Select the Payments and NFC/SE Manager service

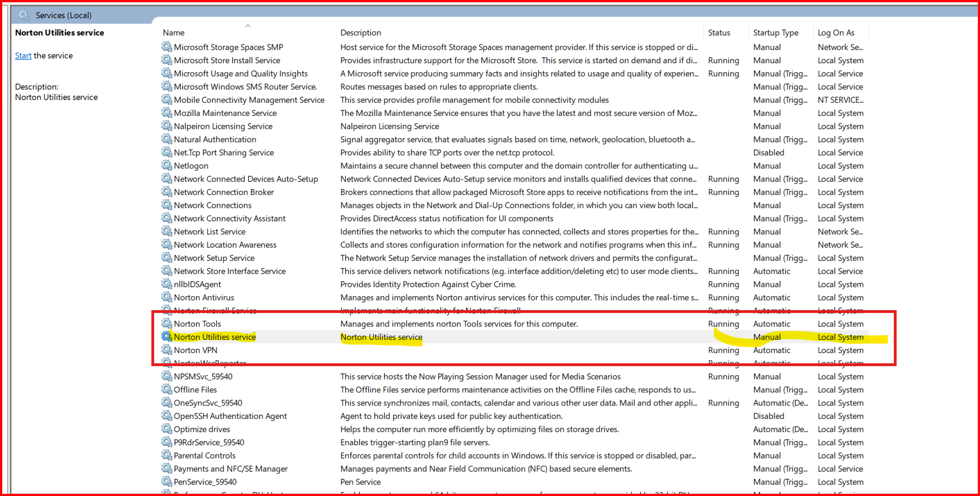230,469
